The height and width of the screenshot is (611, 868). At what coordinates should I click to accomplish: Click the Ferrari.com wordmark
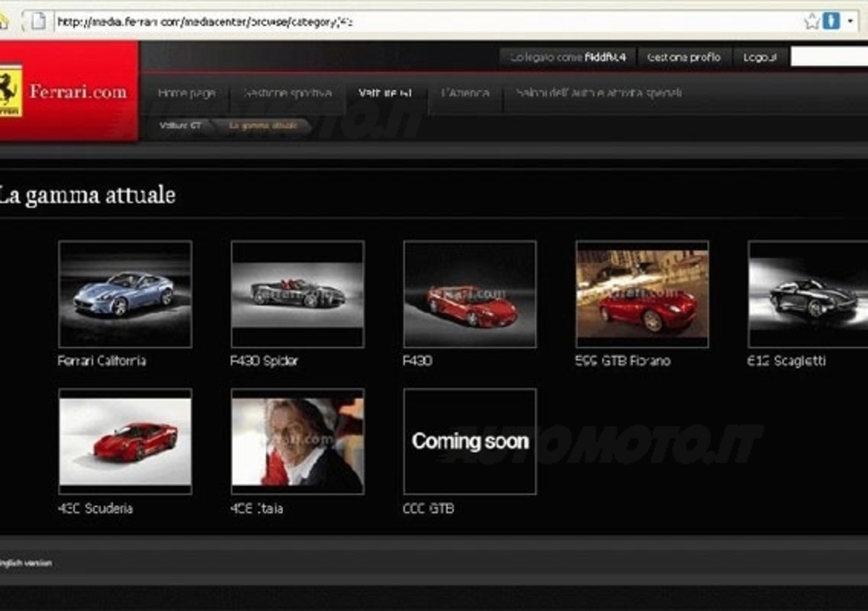(x=78, y=92)
